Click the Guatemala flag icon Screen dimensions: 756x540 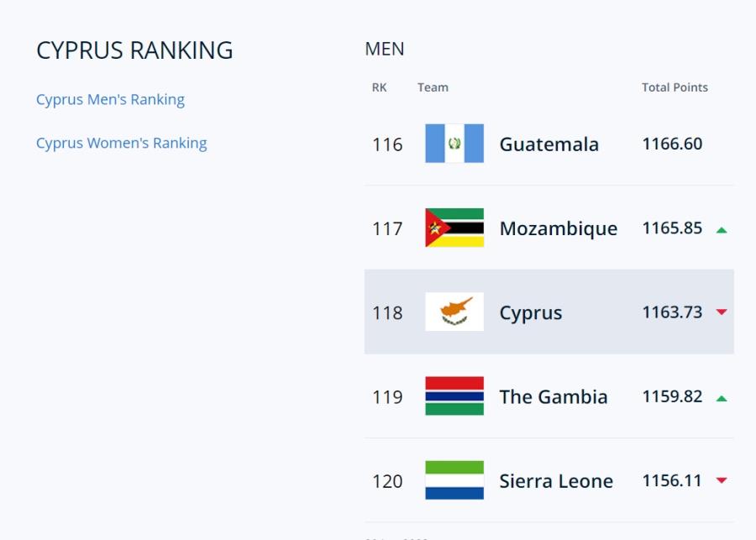[454, 144]
